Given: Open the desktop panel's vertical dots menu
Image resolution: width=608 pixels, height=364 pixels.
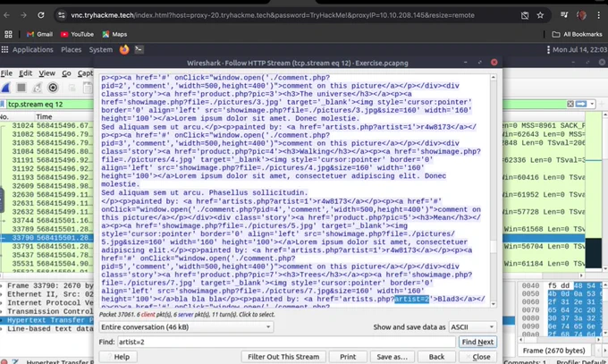Looking at the screenshot, I should pos(548,50).
